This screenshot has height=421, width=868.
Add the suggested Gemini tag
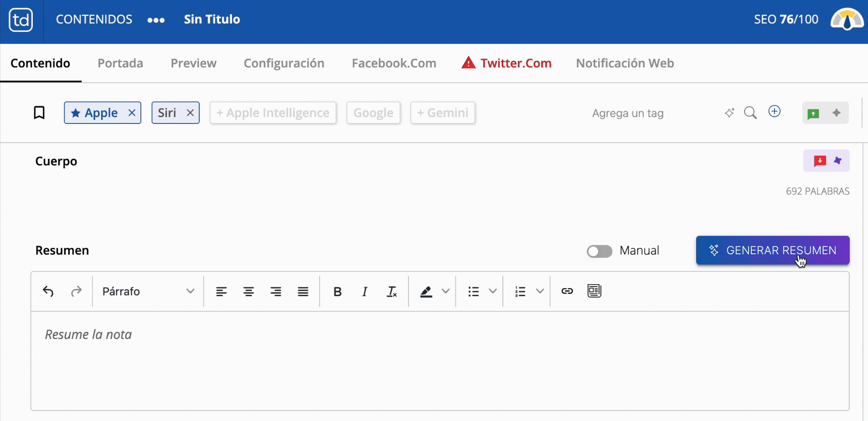(x=443, y=113)
